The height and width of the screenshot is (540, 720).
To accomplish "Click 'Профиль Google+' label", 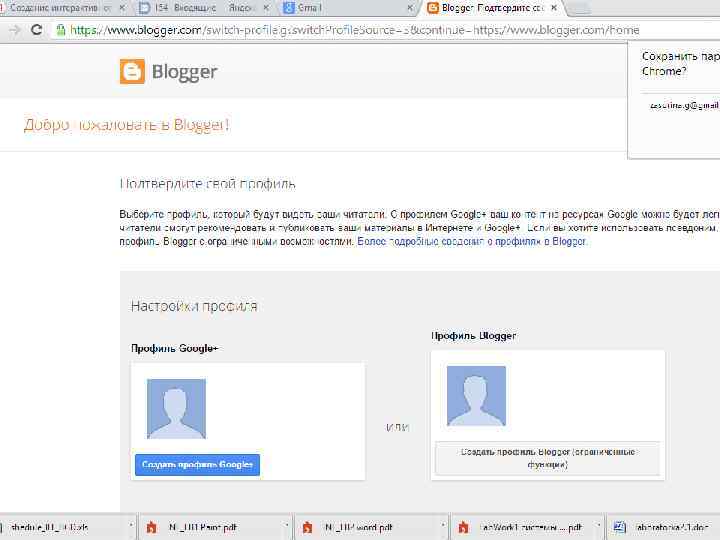I will (x=174, y=349).
